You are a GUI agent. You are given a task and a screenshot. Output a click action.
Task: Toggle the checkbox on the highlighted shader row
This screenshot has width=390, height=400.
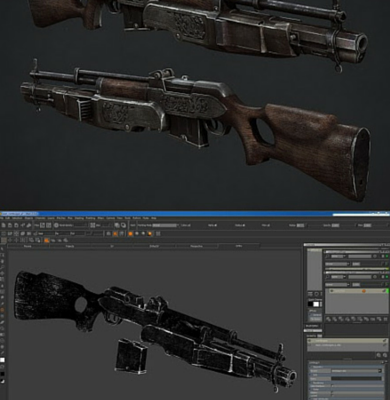(310, 341)
